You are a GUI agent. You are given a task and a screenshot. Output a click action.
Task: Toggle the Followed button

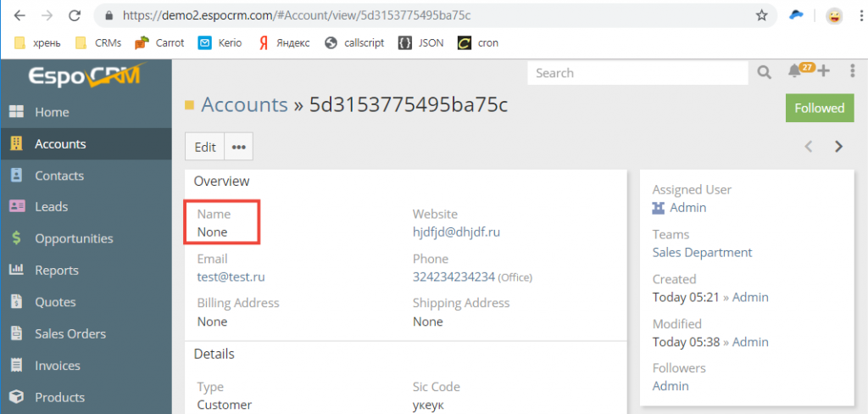tap(820, 108)
